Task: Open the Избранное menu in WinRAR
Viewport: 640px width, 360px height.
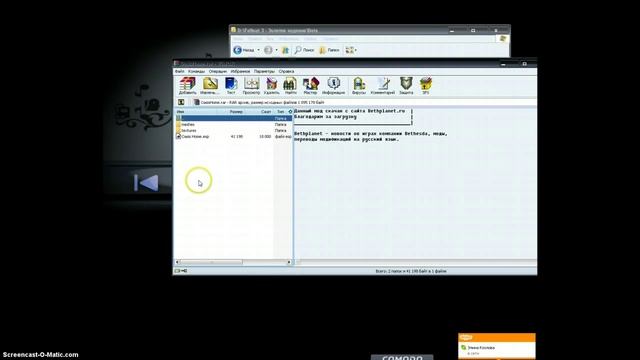Action: 240,71
